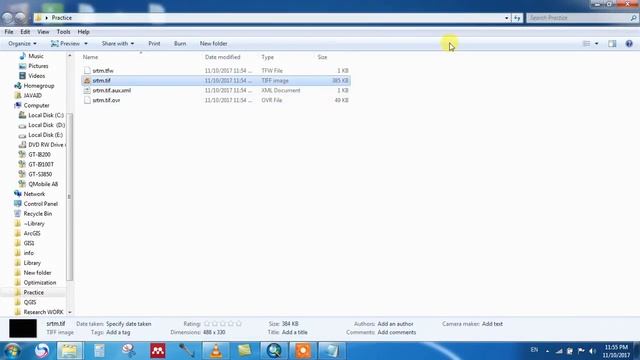640x360 pixels.
Task: Open the Share with dropdown
Action: 118,44
